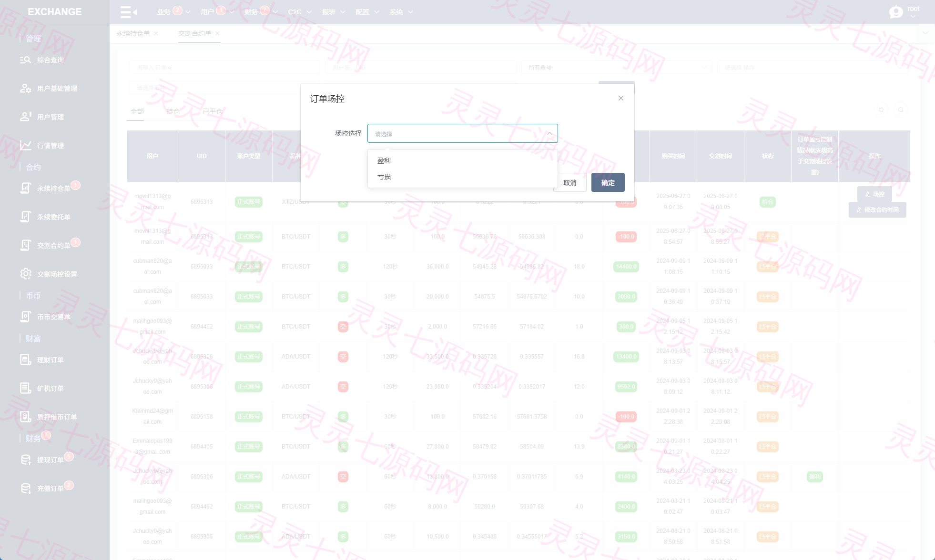Click the root user avatar icon
The width and height of the screenshot is (935, 560).
896,11
